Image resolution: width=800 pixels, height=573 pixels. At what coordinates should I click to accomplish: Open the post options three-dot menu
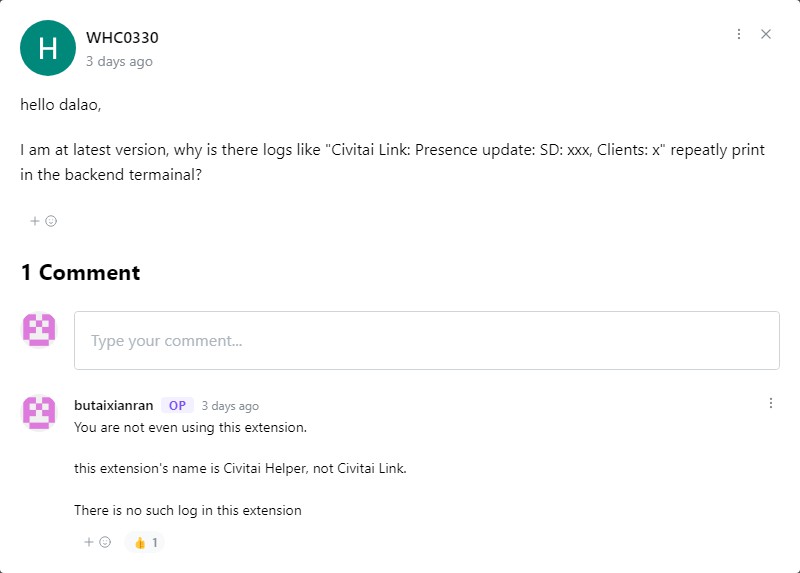[739, 34]
